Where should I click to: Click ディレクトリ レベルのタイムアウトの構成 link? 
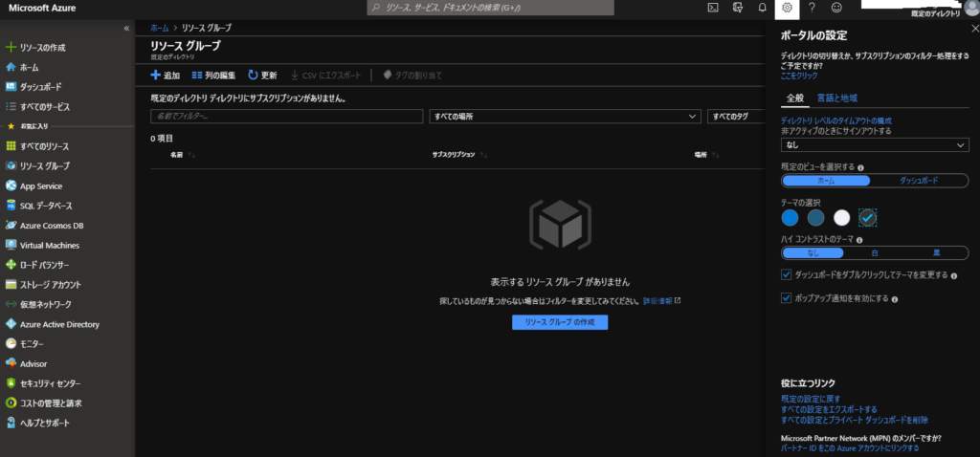pyautogui.click(x=836, y=120)
